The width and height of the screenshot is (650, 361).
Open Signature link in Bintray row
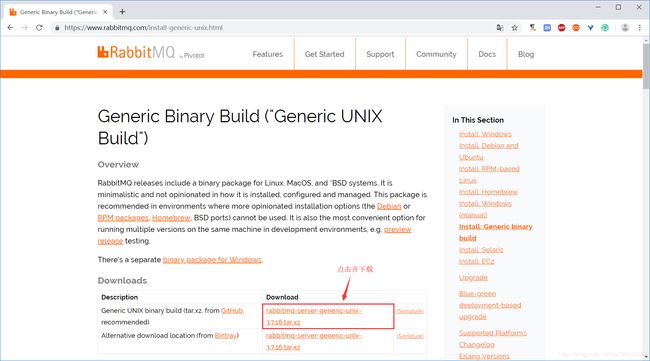pyautogui.click(x=410, y=336)
